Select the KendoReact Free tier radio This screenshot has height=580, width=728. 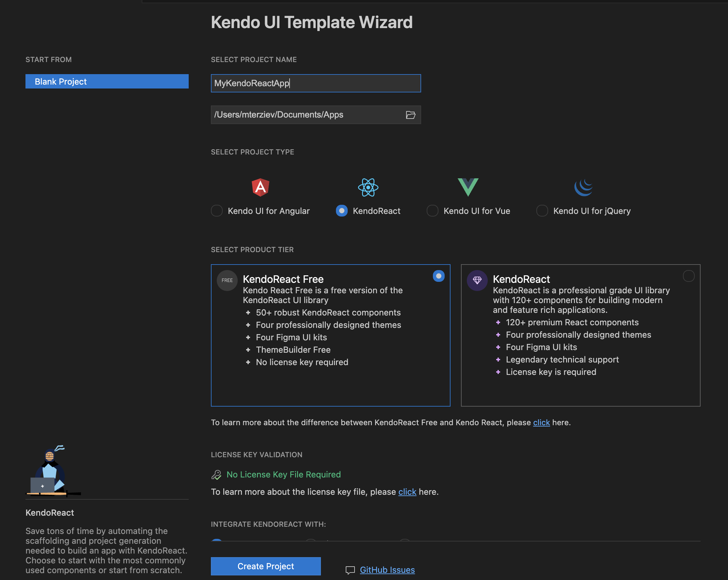438,276
